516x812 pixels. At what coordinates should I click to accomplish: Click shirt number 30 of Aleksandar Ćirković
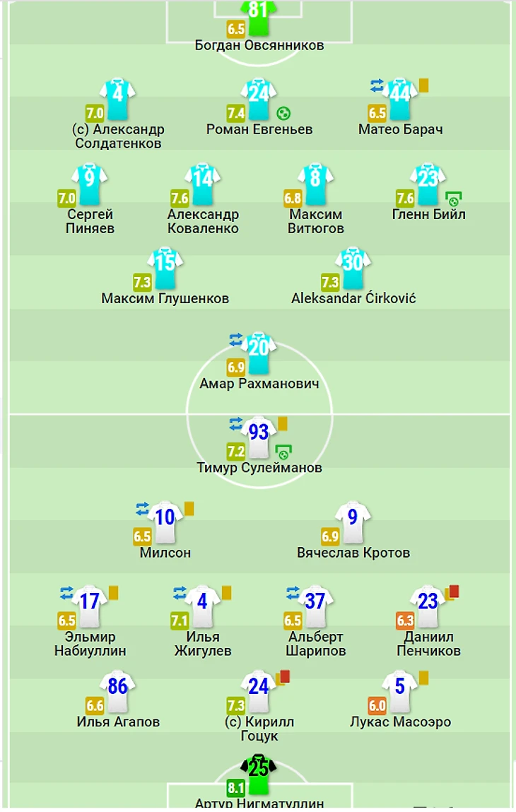(x=353, y=263)
